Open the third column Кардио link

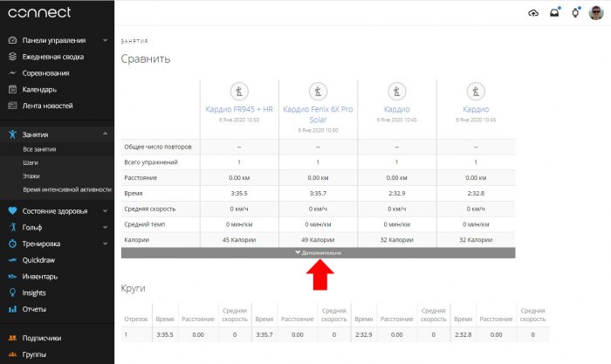click(396, 109)
